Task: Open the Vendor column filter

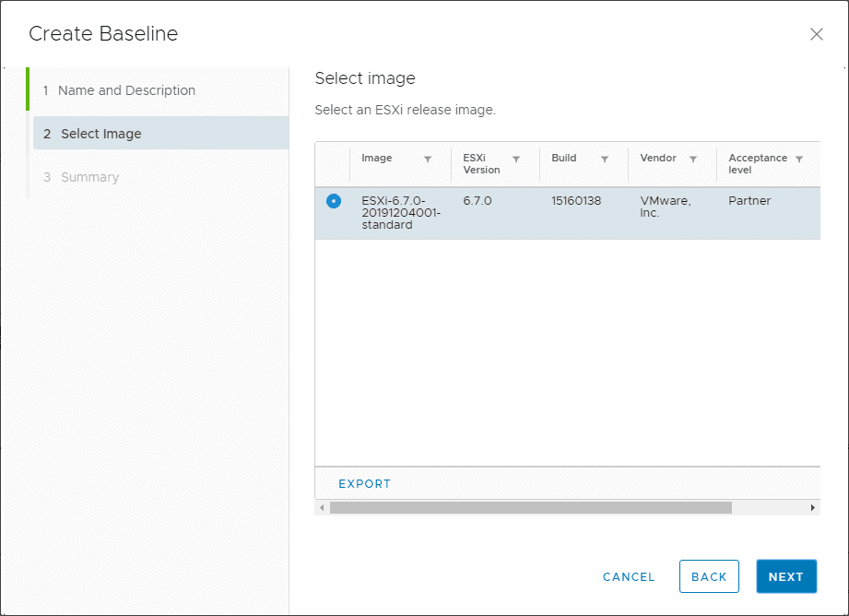Action: [x=693, y=159]
